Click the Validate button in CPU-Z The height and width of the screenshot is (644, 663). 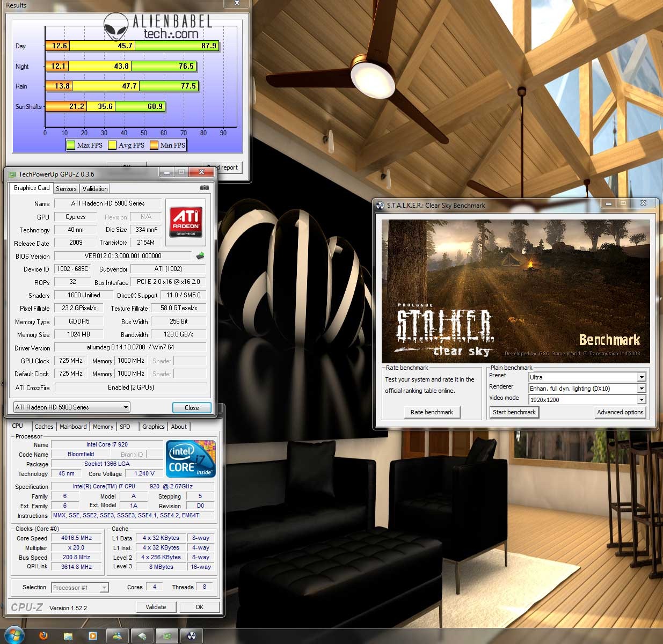pos(156,607)
